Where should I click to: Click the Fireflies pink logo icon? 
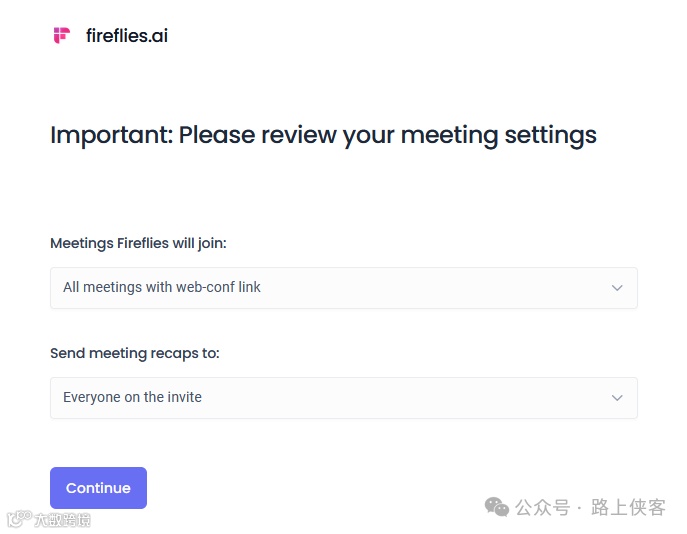(62, 36)
